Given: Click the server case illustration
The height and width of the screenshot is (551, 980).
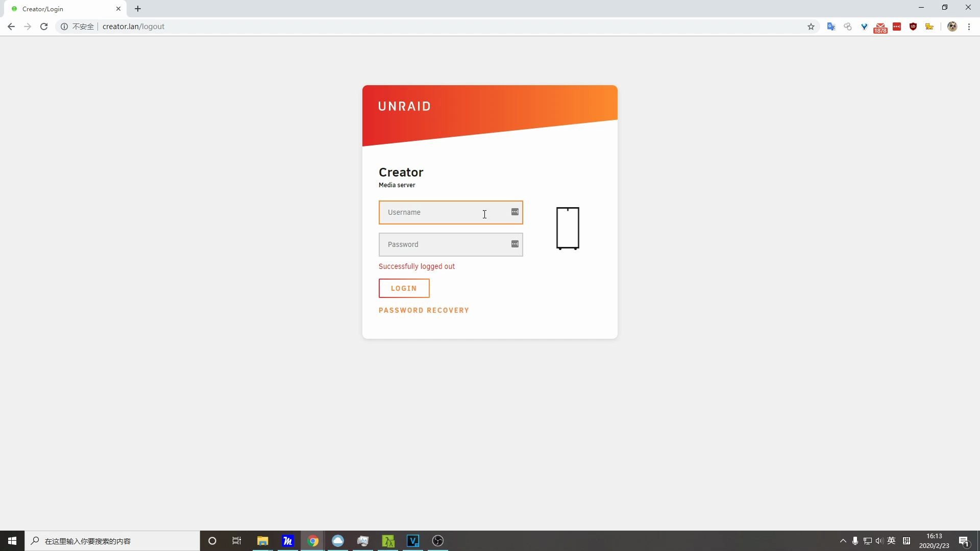Looking at the screenshot, I should tap(568, 228).
